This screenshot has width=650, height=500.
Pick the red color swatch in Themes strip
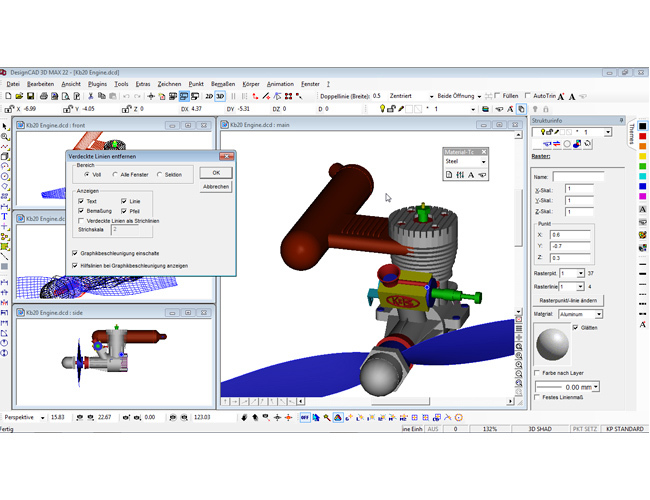pyautogui.click(x=643, y=136)
